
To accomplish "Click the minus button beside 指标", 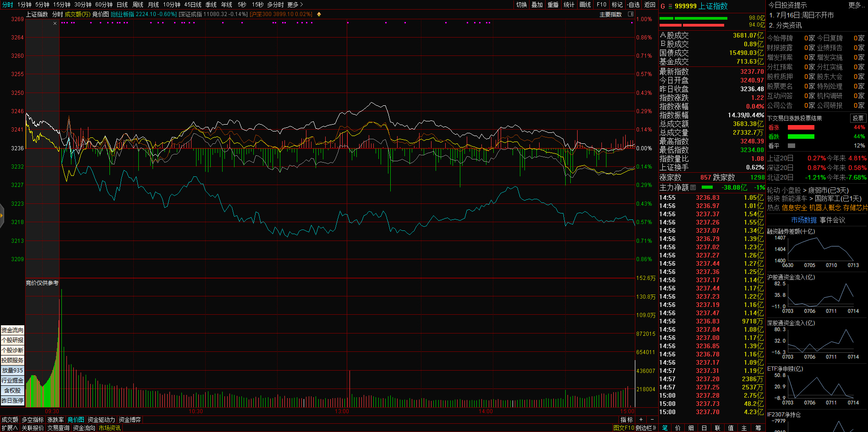I will 651,420.
